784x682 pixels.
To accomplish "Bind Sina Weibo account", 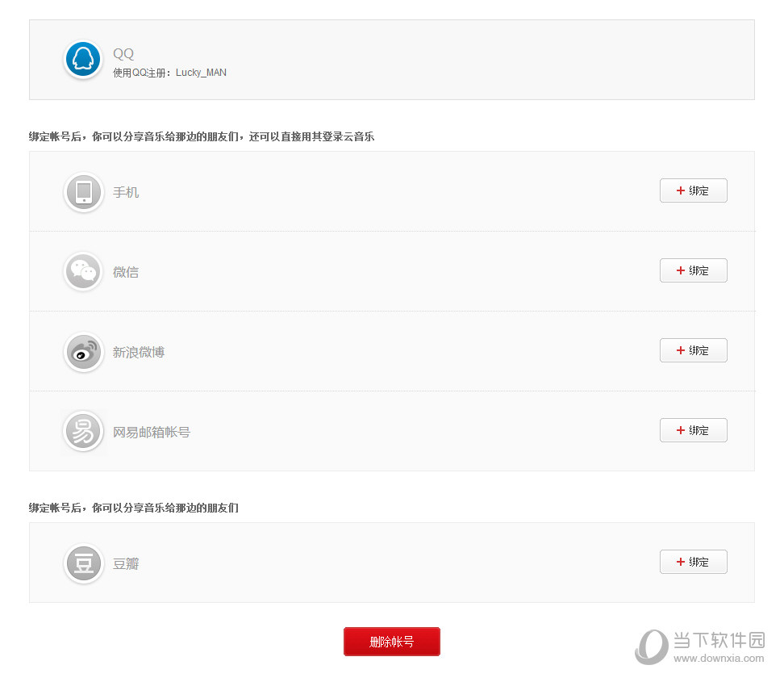I will (x=694, y=350).
